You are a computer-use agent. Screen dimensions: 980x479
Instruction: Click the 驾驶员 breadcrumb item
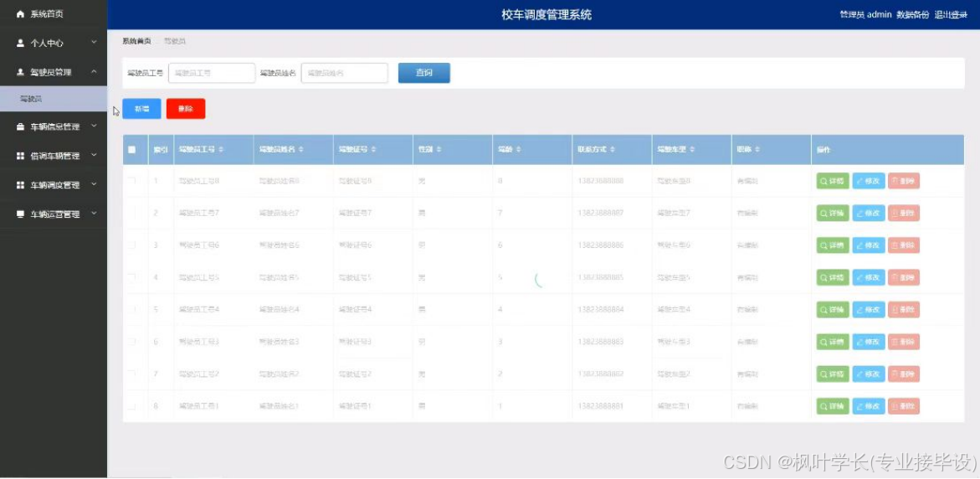click(174, 41)
